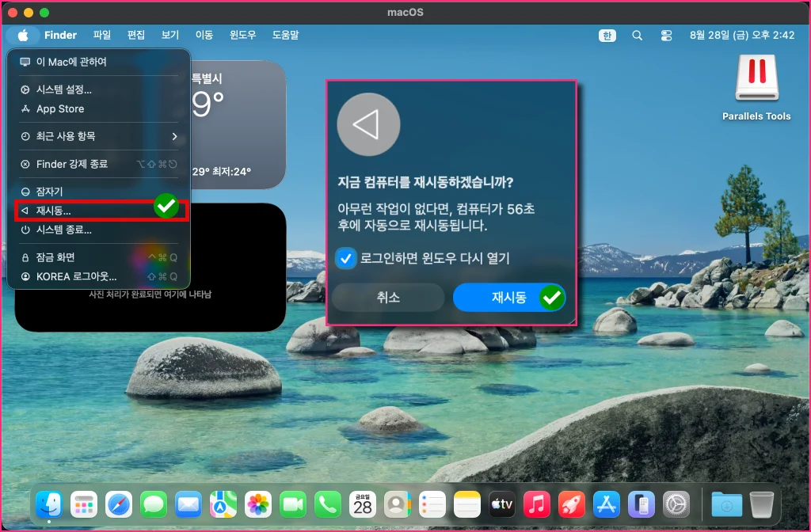Open Control Center in the menu bar
The width and height of the screenshot is (811, 532).
pos(666,35)
